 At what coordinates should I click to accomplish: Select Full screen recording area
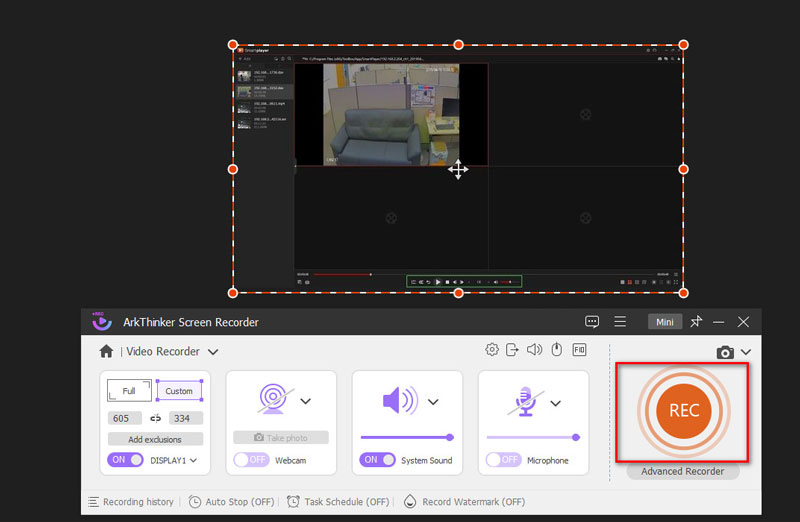[x=129, y=391]
